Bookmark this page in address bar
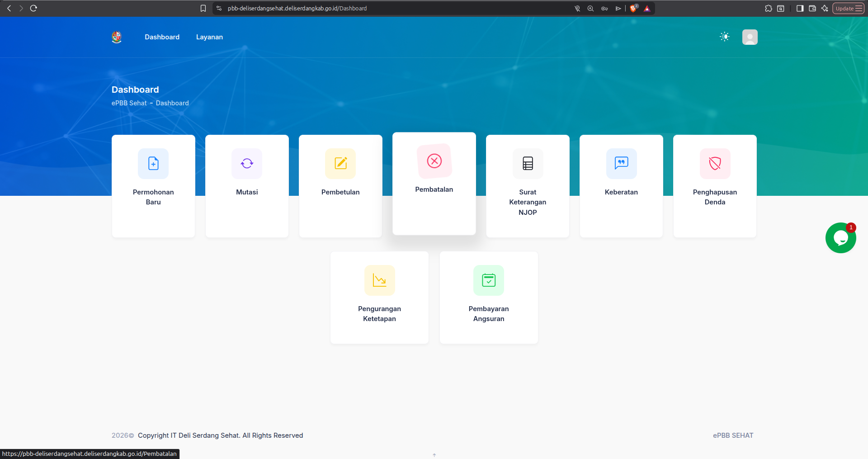The image size is (868, 459). click(203, 8)
